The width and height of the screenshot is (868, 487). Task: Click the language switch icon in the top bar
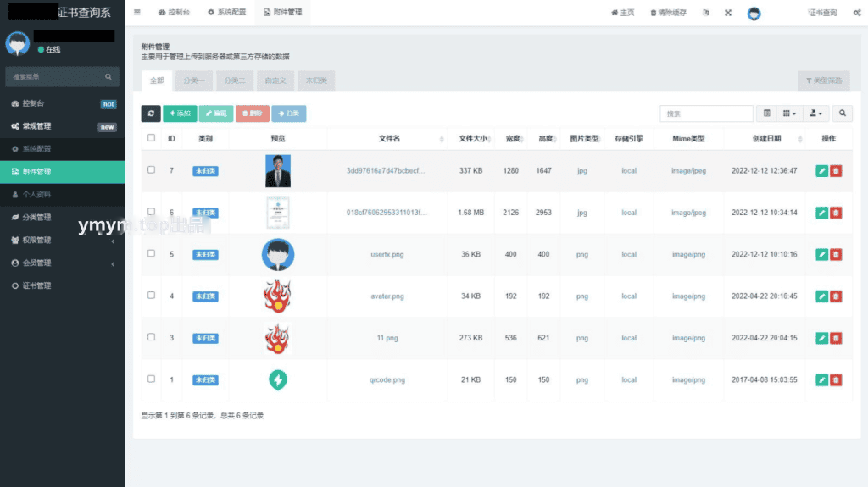(706, 13)
